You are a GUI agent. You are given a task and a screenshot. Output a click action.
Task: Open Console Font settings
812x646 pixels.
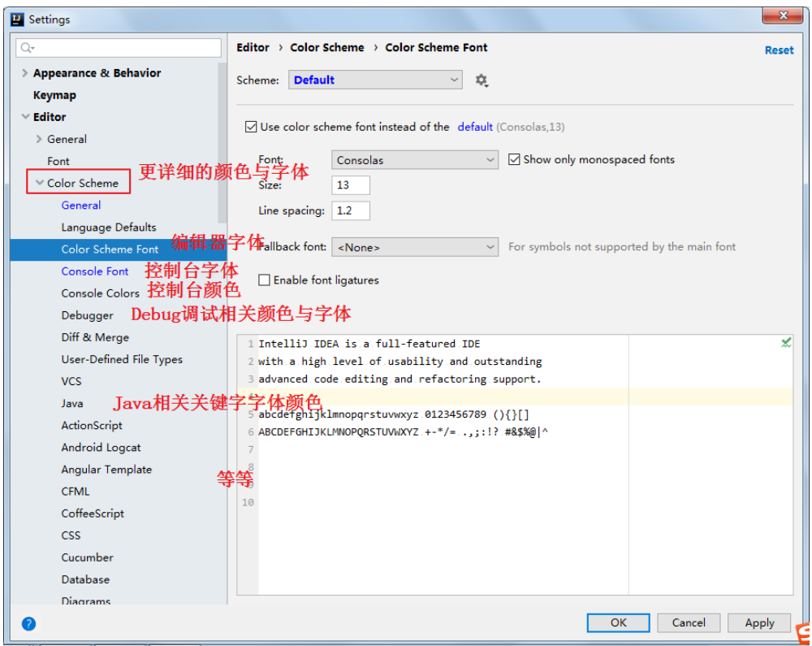click(x=95, y=271)
